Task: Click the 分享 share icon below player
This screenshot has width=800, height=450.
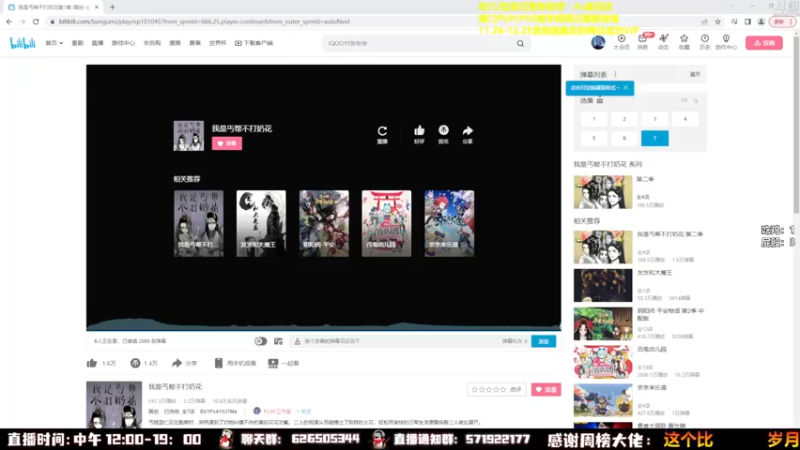Action: click(x=177, y=363)
